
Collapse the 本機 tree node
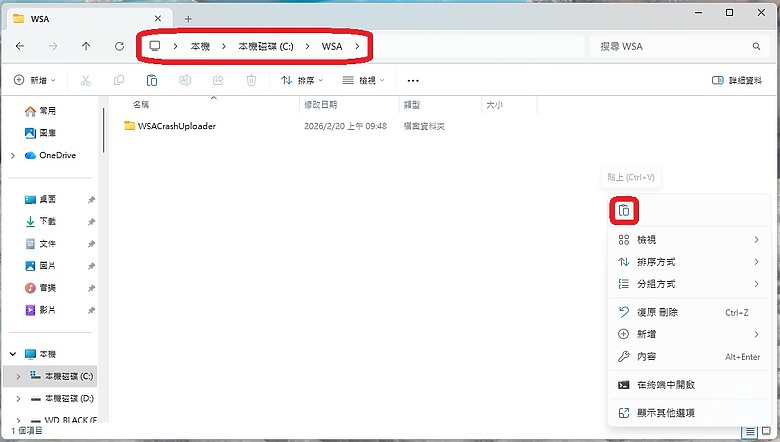tap(13, 354)
